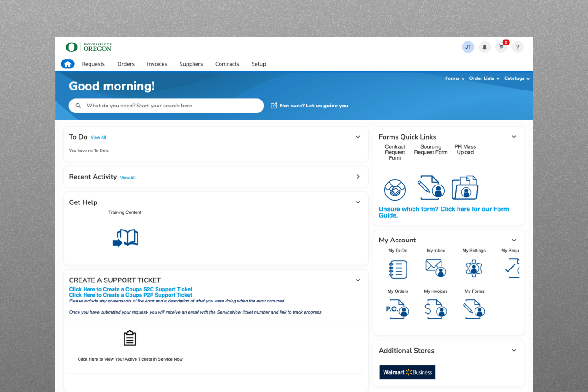The image size is (588, 392).
Task: Open the My Invoices dollar document icon
Action: pos(435,308)
